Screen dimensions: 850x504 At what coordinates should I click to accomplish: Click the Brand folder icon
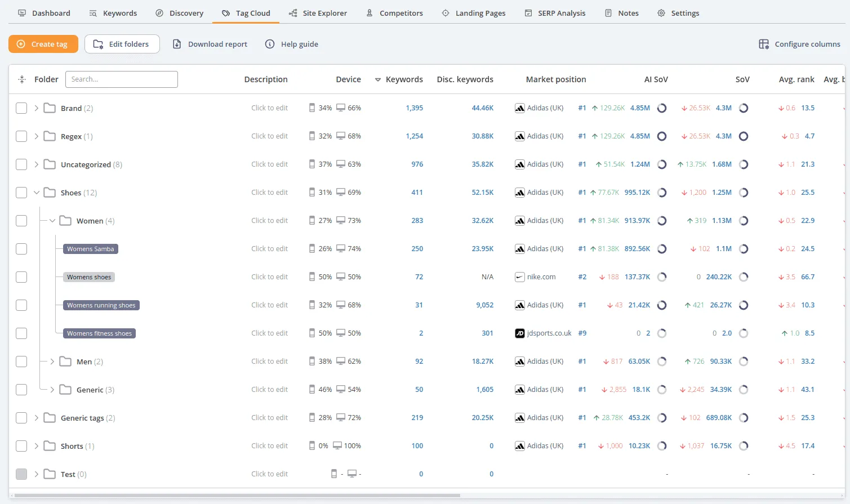pos(50,108)
